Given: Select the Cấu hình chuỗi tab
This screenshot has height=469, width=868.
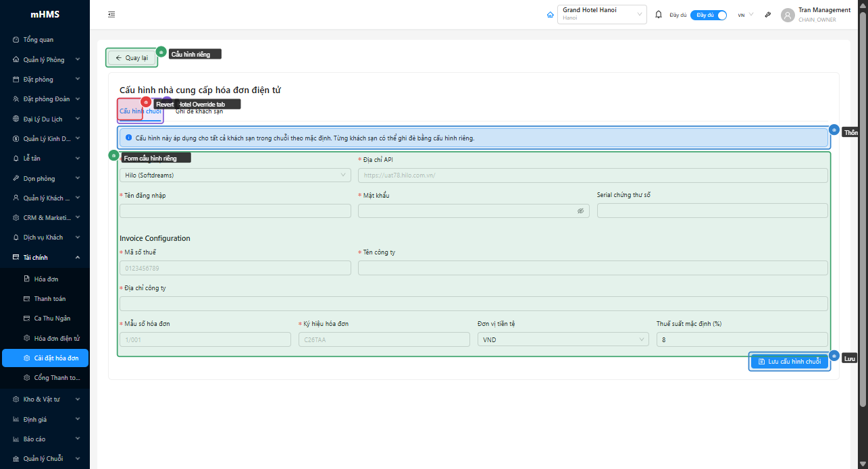Looking at the screenshot, I should point(140,111).
